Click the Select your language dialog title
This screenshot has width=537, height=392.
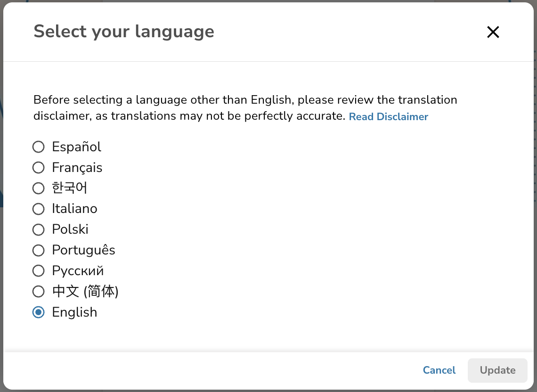(x=124, y=32)
